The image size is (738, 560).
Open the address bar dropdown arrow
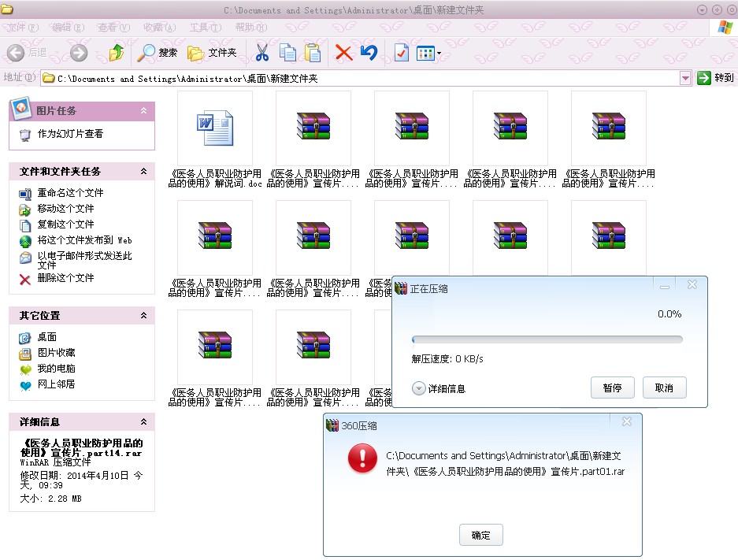click(684, 78)
